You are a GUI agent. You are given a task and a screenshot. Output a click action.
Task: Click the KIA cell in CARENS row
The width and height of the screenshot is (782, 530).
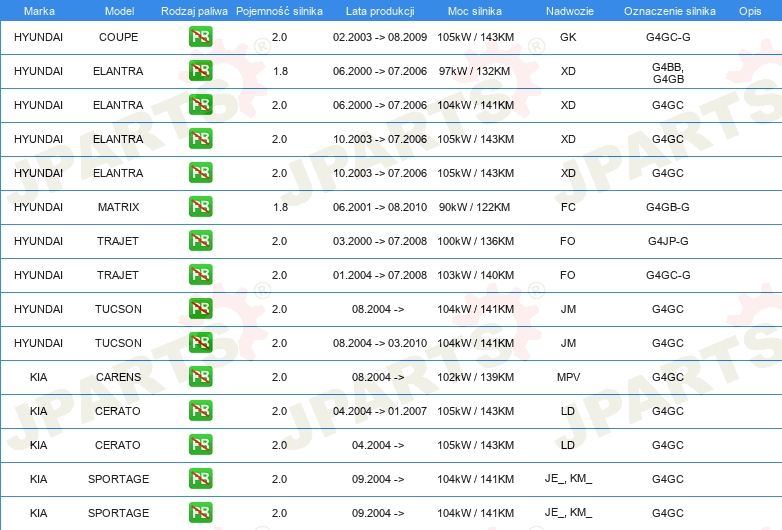pos(38,377)
